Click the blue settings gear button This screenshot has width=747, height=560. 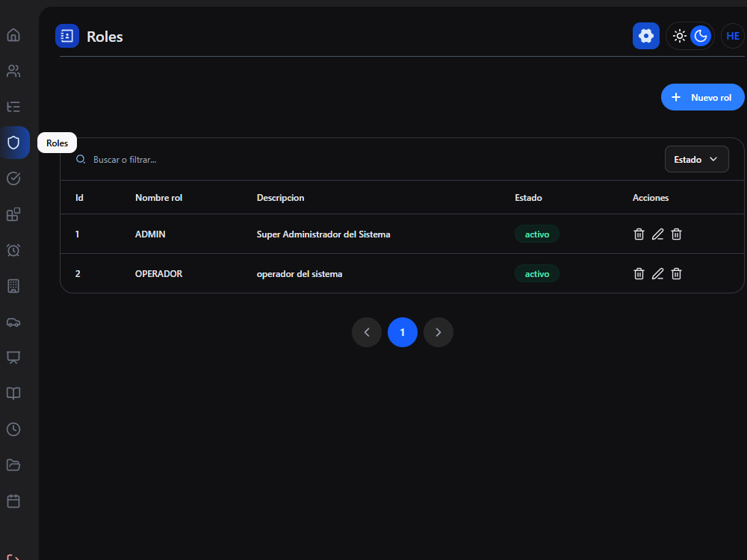point(646,36)
